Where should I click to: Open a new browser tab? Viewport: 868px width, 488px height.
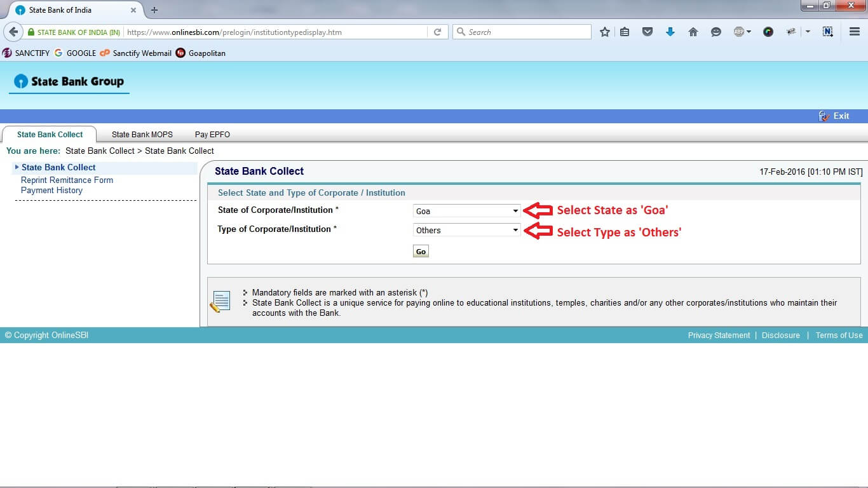(x=154, y=10)
